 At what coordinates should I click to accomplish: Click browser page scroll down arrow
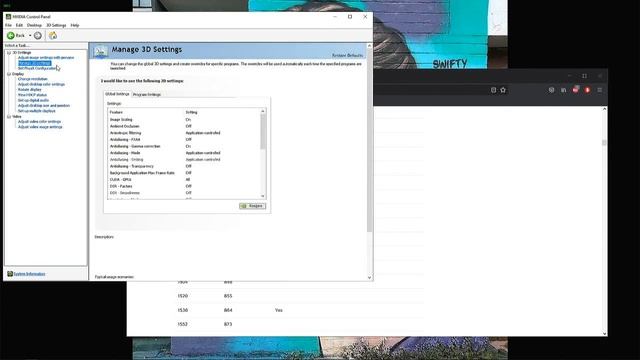[604, 333]
